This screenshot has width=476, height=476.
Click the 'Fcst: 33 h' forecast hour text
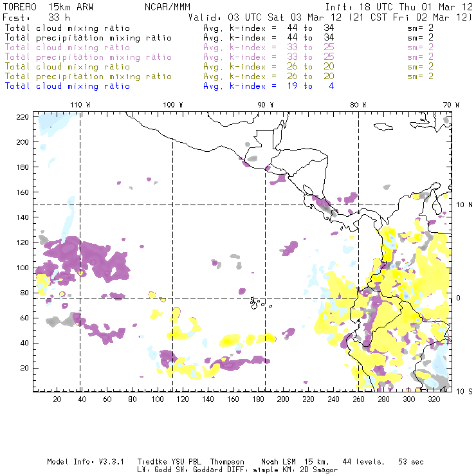click(x=36, y=17)
